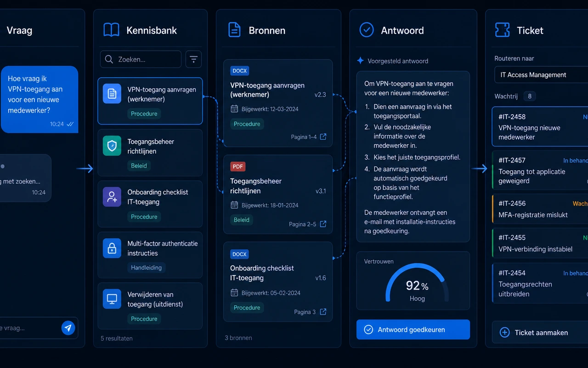
Task: Click the sparkle icon beside Voorgesteld antwoord
Action: (361, 61)
